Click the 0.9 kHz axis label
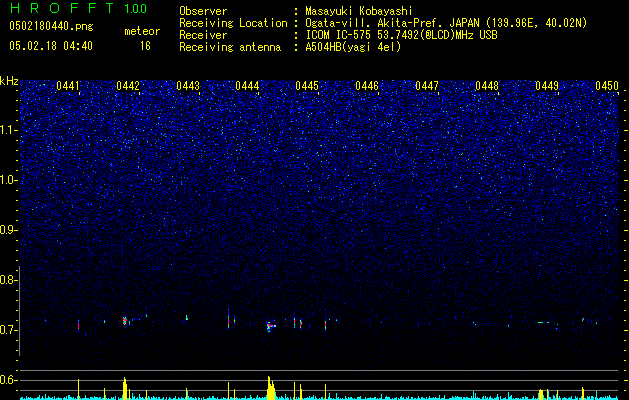 tap(8, 230)
